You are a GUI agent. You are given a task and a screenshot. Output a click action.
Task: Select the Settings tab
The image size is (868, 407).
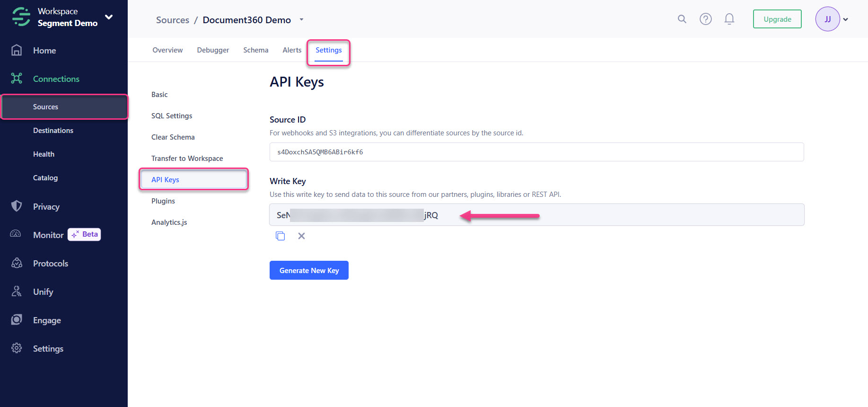click(328, 50)
